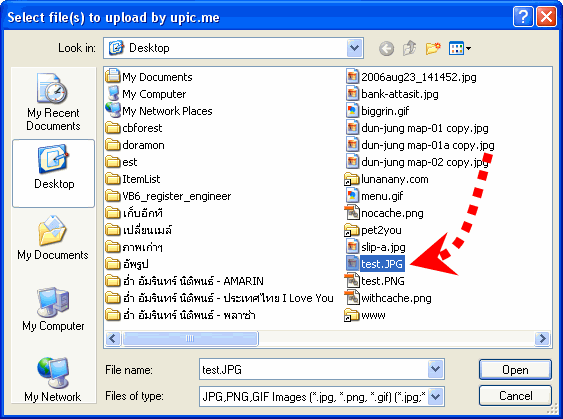Select the ItemList folder
Viewport: 563px width, 419px height.
point(133,179)
